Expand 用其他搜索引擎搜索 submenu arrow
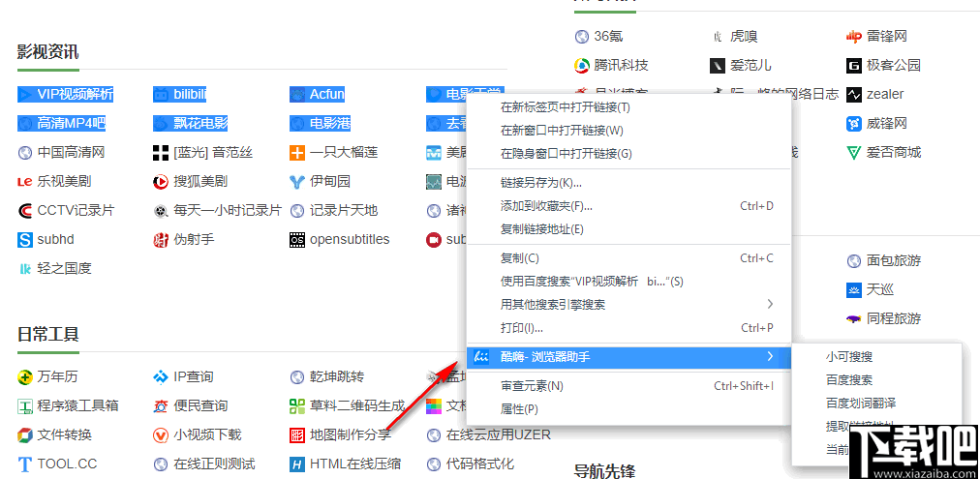Viewport: 980px width, 479px height. point(769,304)
